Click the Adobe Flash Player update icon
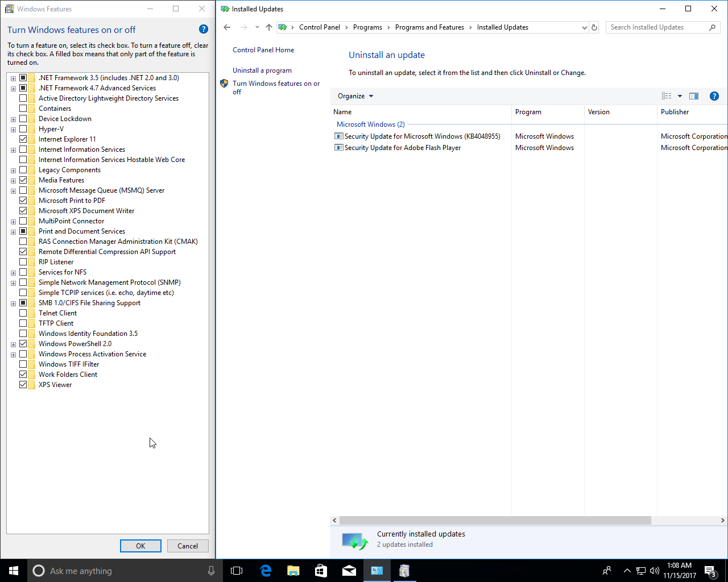 click(x=339, y=148)
